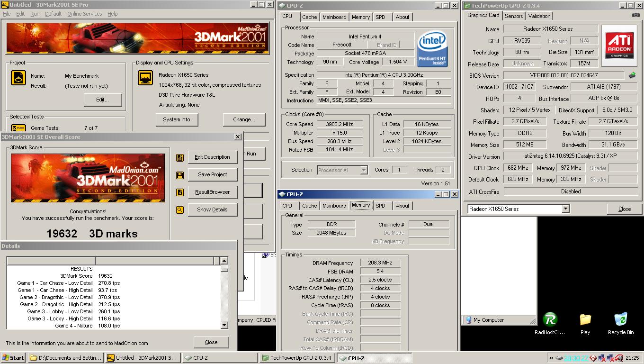The width and height of the screenshot is (644, 364).
Task: Switch to TechPowerUp GPU-Z taskbar item
Action: [x=297, y=358]
